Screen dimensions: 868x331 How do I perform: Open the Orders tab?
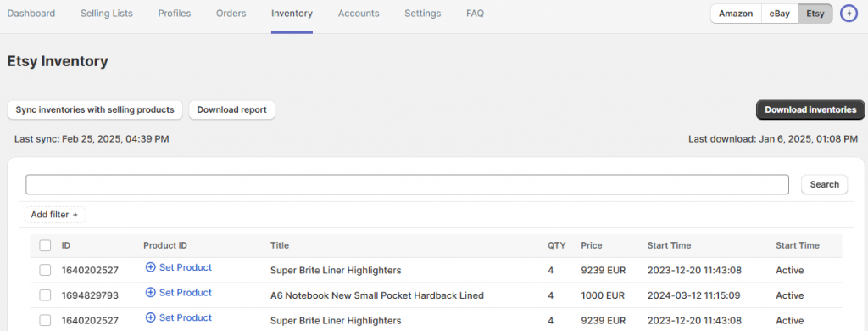click(x=231, y=14)
